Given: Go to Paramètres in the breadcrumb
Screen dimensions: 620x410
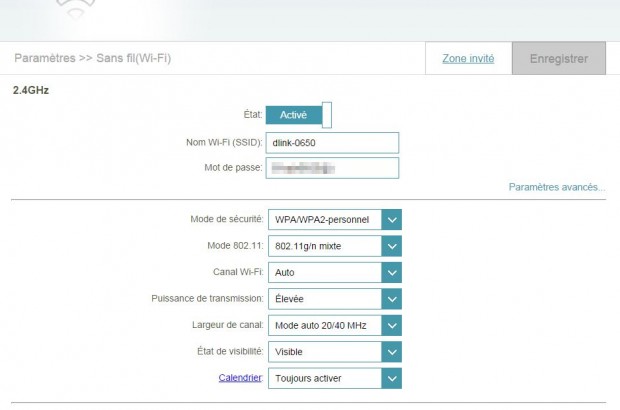Looking at the screenshot, I should [x=45, y=59].
